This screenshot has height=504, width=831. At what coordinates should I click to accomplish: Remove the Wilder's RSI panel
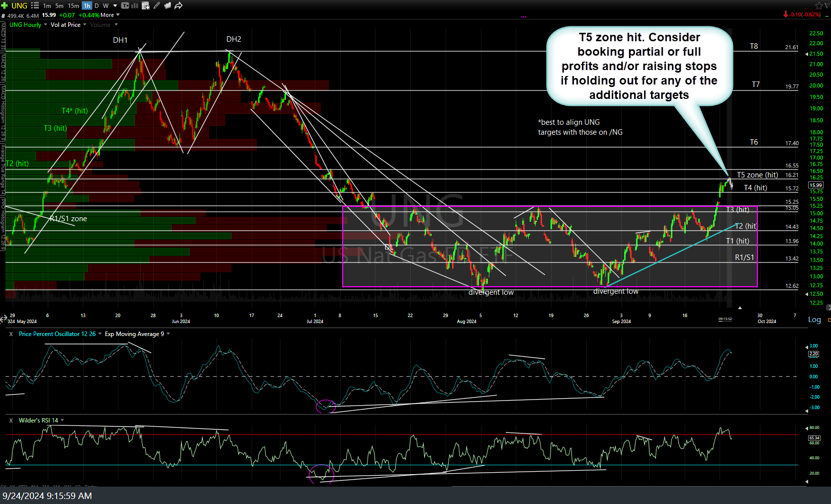click(11, 420)
